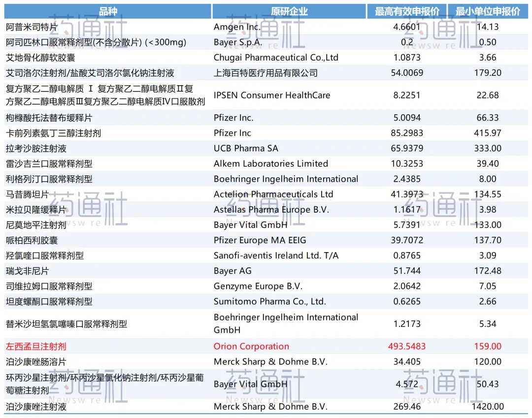Select the red Orion Corporation cell
532x418 pixels.
[x=251, y=347]
